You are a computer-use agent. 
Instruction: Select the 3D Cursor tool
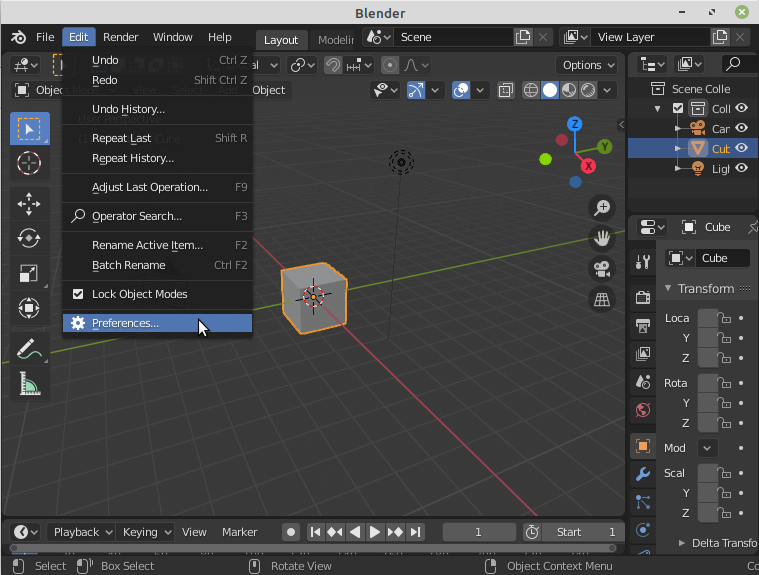coord(29,163)
